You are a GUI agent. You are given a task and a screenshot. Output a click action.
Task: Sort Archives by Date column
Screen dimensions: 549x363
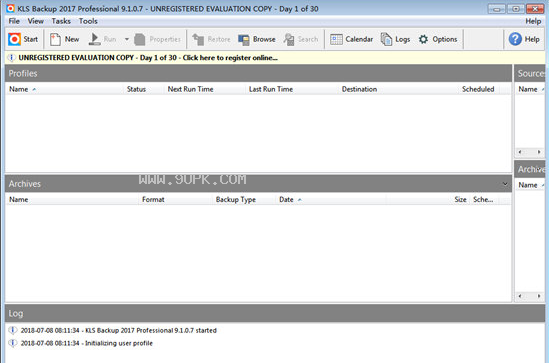286,200
